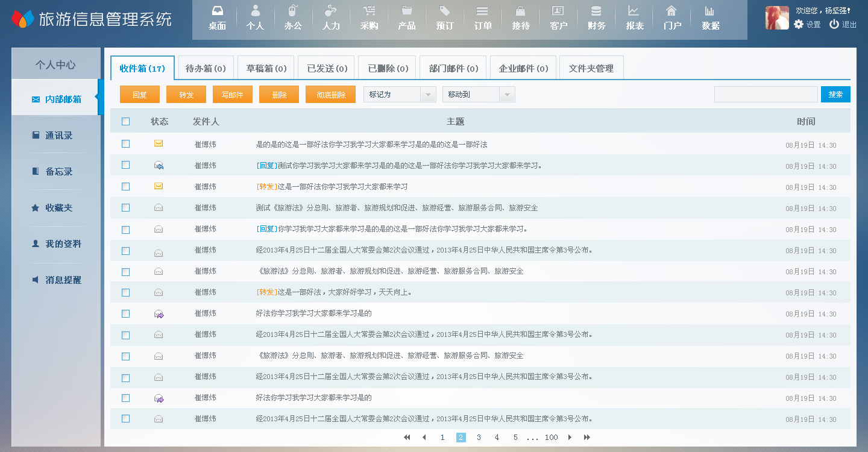Screen dimensions: 868x452
Task: Check the box for the last mail row
Action: [x=125, y=418]
